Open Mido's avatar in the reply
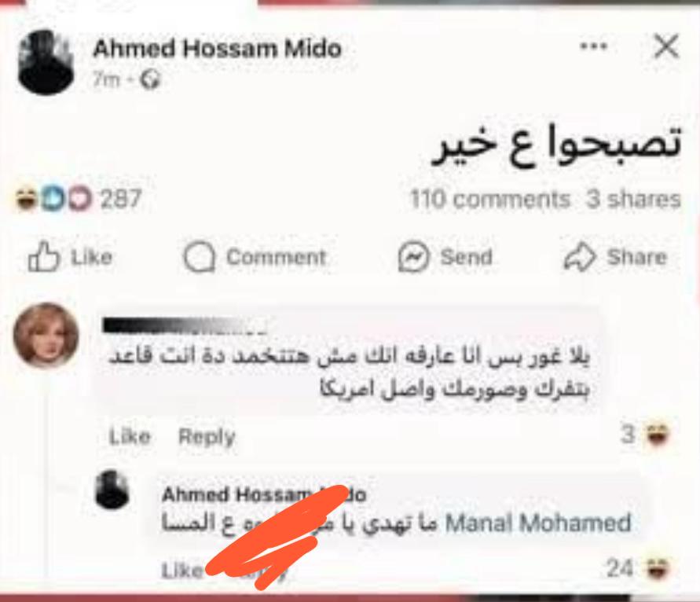Image resolution: width=700 pixels, height=602 pixels. tap(112, 490)
